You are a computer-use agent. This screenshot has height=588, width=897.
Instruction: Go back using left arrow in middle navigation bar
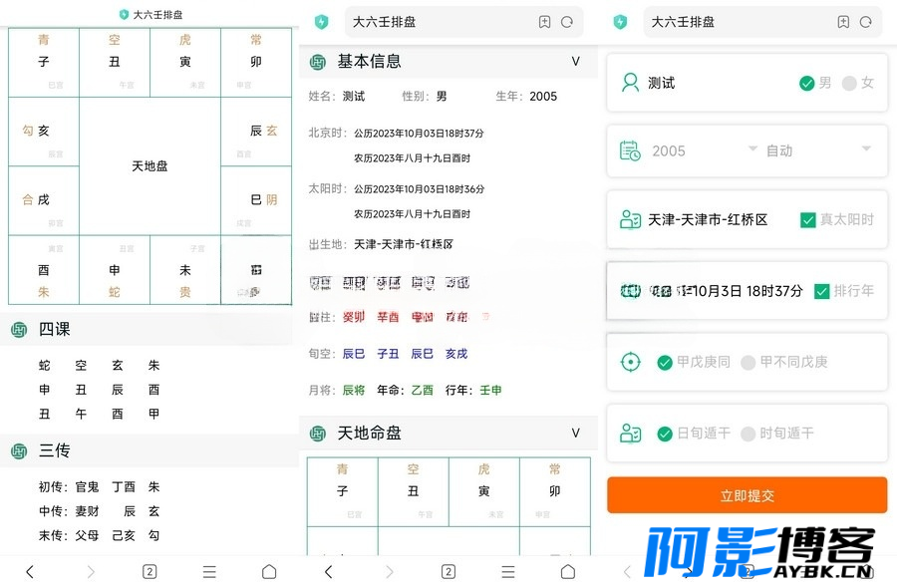(328, 571)
